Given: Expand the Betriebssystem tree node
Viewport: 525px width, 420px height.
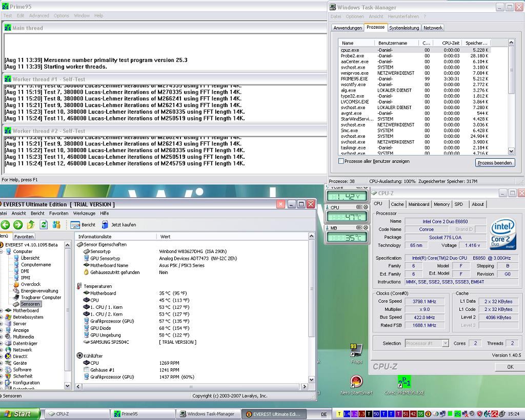Looking at the screenshot, I should click(2, 317).
